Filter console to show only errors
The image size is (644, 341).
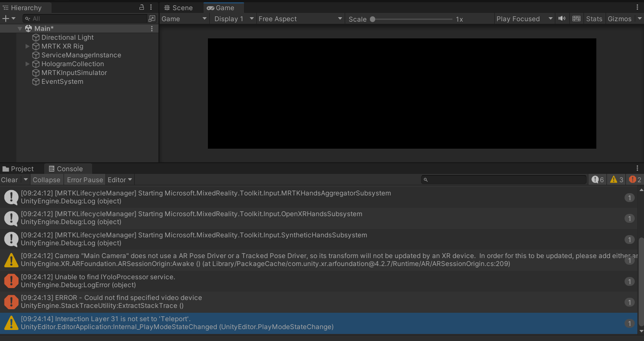[634, 180]
